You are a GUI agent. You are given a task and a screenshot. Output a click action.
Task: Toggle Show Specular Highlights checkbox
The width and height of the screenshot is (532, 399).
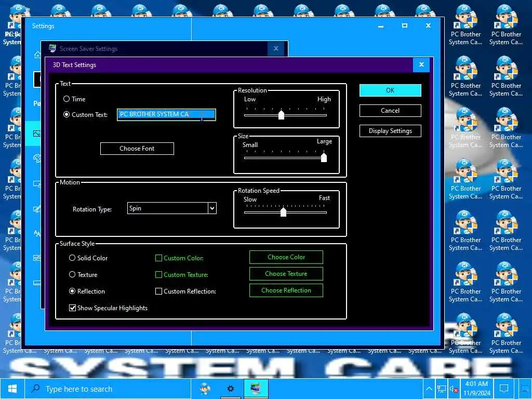(x=72, y=308)
